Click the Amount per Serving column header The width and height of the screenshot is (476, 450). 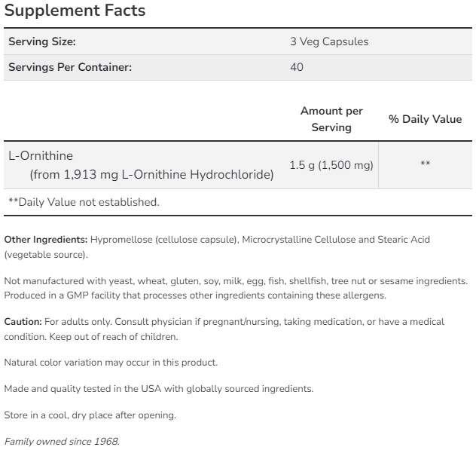click(331, 119)
